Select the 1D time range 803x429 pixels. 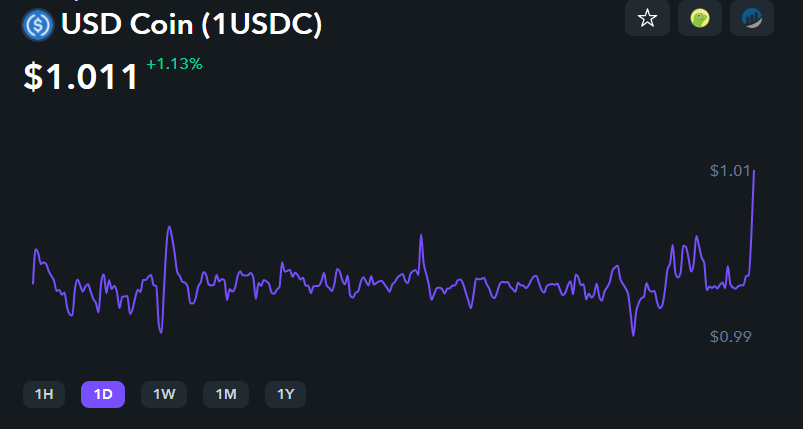[103, 394]
